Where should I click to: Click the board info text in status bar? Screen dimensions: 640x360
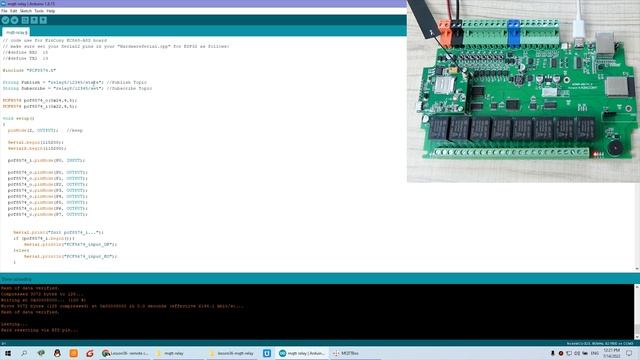(600, 344)
